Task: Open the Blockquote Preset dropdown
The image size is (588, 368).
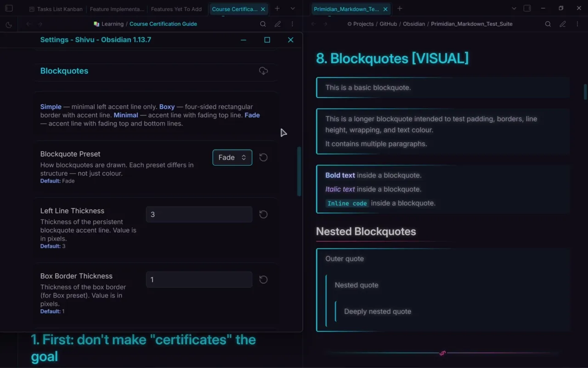Action: tap(232, 157)
